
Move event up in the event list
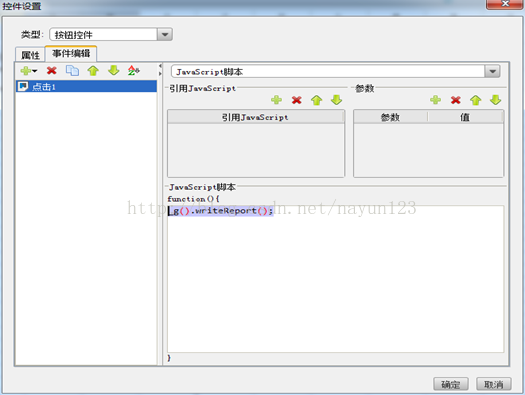(93, 71)
